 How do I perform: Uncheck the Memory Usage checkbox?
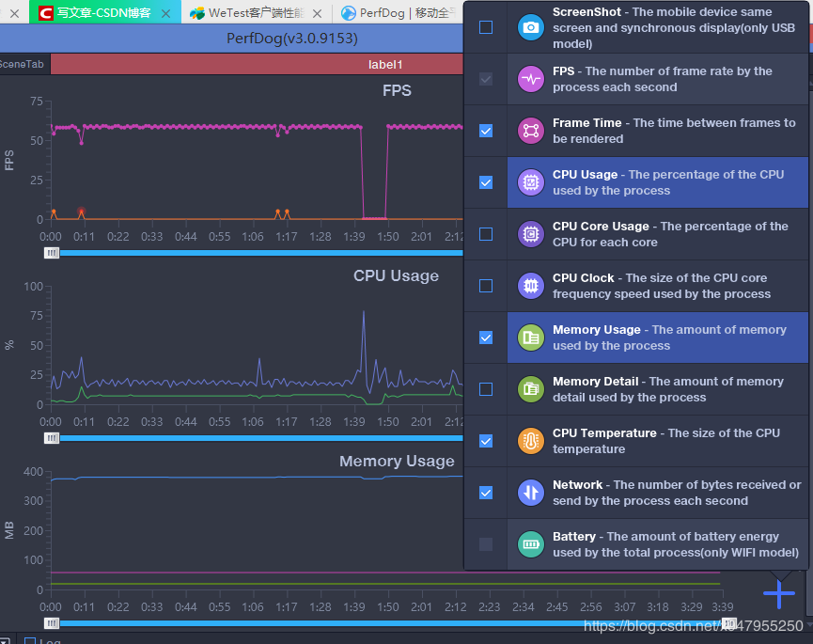(x=486, y=338)
